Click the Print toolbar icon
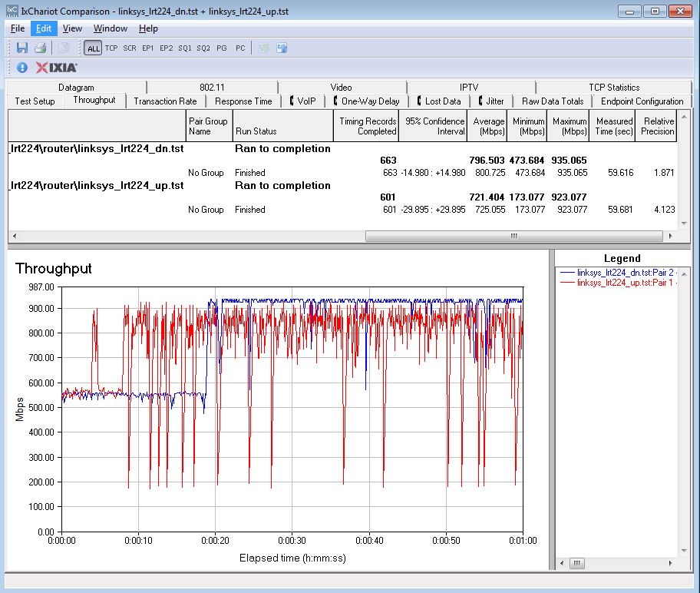The width and height of the screenshot is (700, 593). 41,48
